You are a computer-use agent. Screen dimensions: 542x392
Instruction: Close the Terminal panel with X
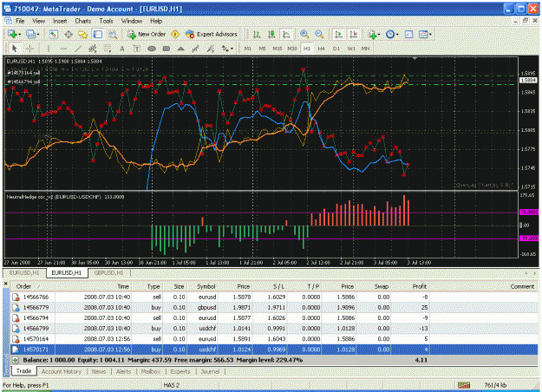pyautogui.click(x=5, y=284)
